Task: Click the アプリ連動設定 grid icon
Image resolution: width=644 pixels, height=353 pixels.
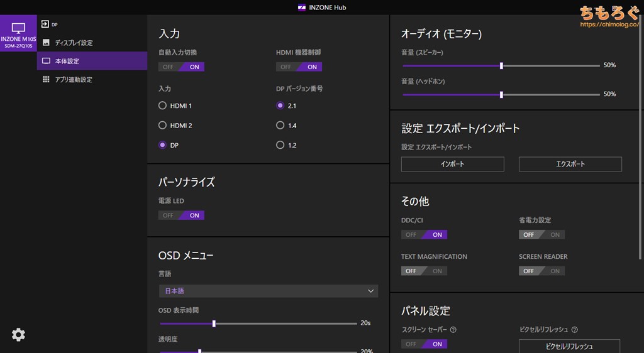Action: click(x=46, y=79)
